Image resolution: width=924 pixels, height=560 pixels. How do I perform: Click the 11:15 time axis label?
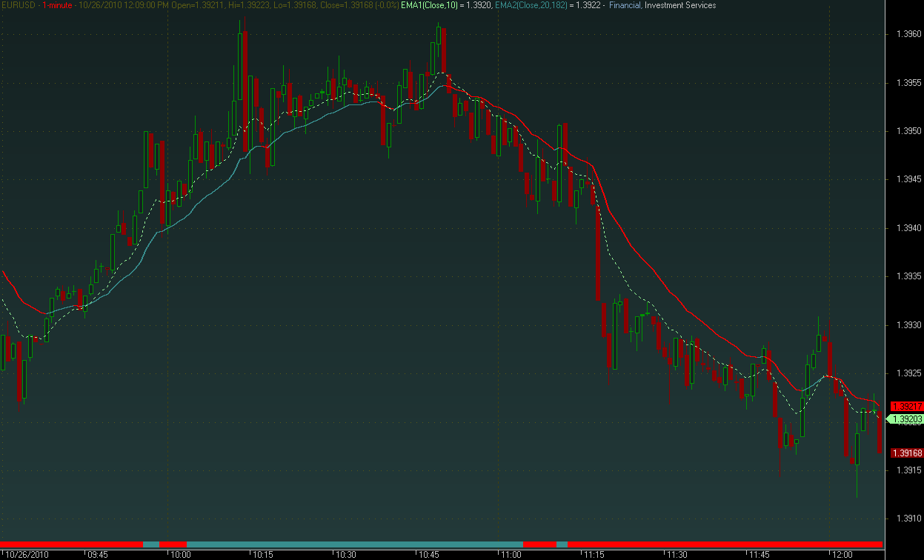coord(594,554)
